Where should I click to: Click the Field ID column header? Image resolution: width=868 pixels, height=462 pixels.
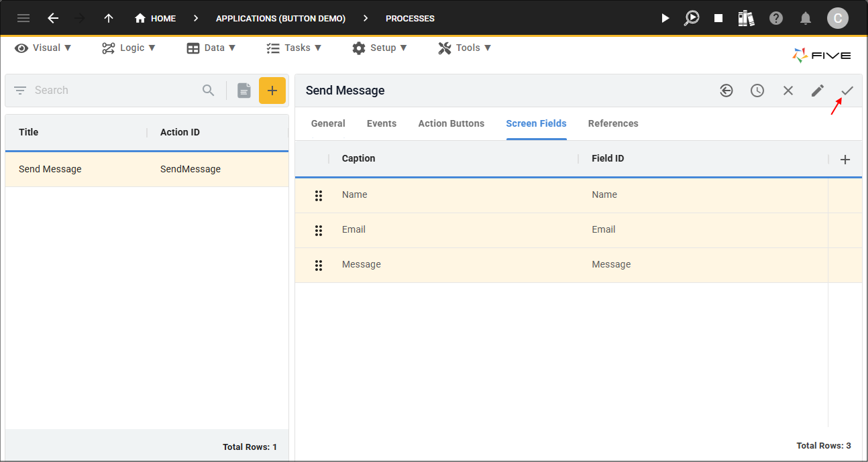608,158
